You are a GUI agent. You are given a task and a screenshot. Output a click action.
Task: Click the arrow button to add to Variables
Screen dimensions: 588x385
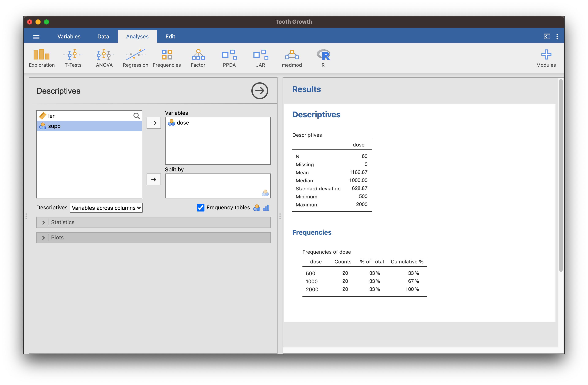[x=154, y=123]
